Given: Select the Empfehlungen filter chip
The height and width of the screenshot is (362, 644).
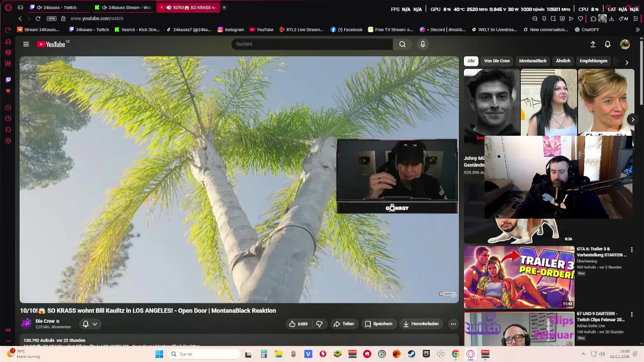Looking at the screenshot, I should pyautogui.click(x=594, y=61).
